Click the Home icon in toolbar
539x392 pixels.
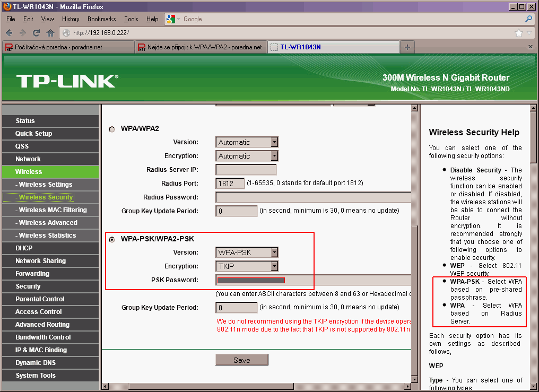pos(50,33)
